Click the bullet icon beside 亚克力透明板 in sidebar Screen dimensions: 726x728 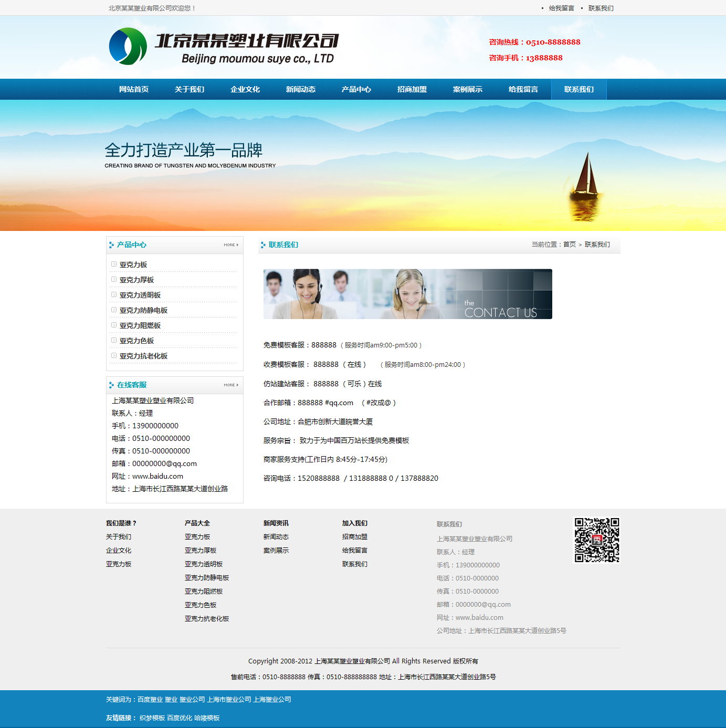[114, 295]
